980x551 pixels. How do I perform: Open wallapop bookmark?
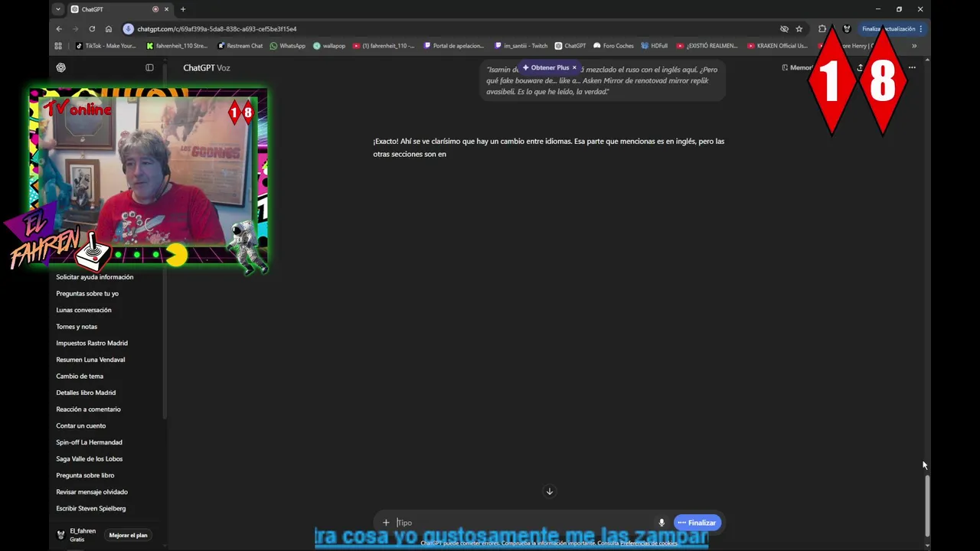click(328, 46)
